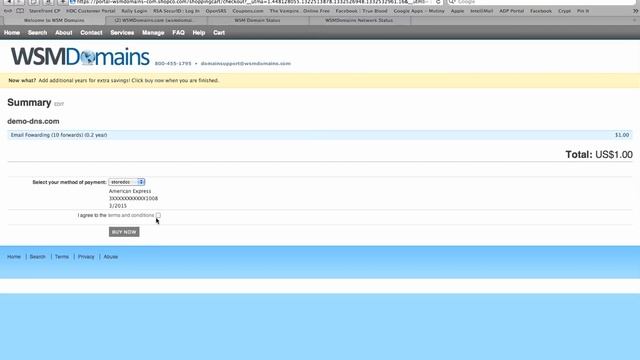Image resolution: width=640 pixels, height=360 pixels.
Task: Open Apple bookmark
Action: 458,11
